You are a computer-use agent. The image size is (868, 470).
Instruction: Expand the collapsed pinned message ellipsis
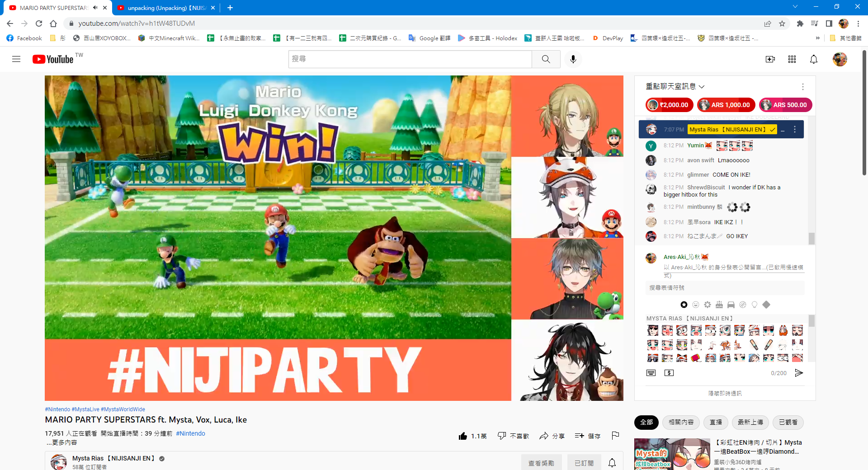783,130
